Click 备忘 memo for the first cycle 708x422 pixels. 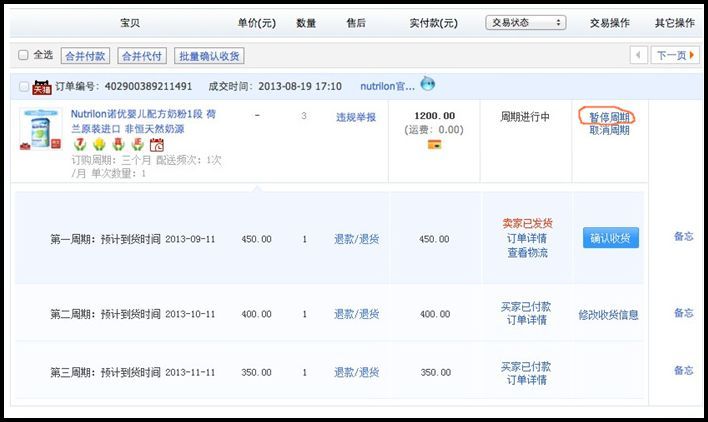coord(683,236)
